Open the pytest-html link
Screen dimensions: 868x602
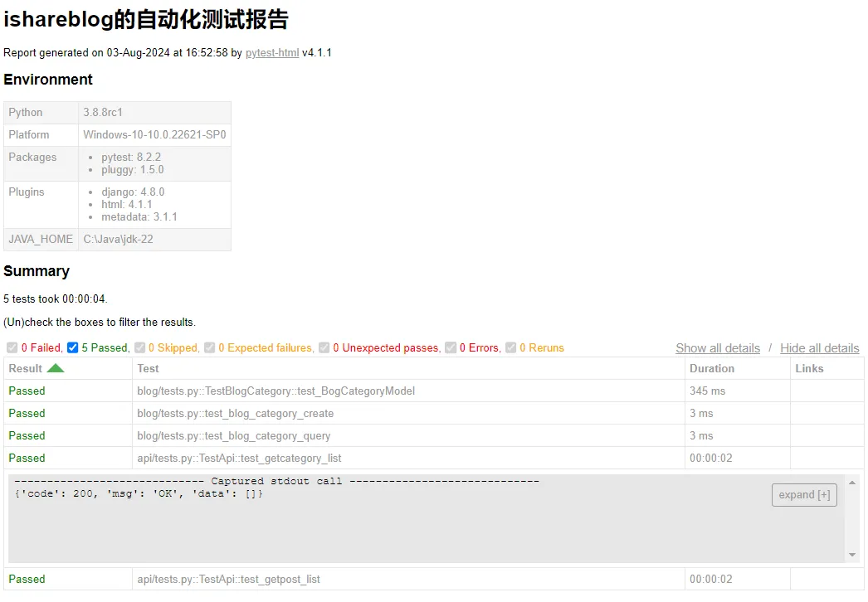271,53
